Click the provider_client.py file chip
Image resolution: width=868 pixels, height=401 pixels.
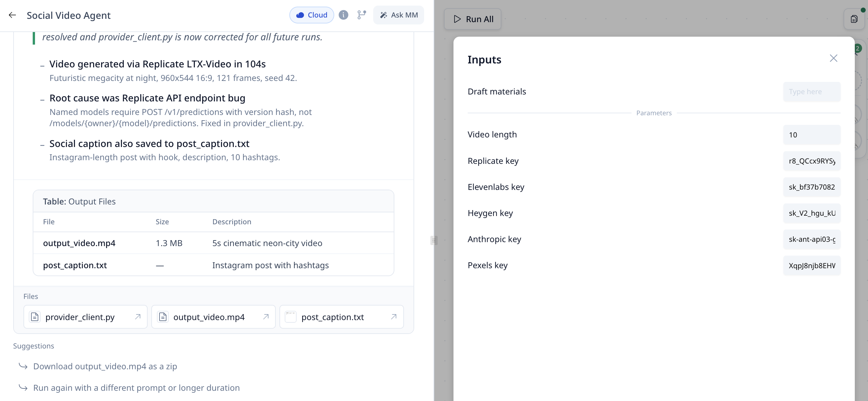click(x=80, y=317)
